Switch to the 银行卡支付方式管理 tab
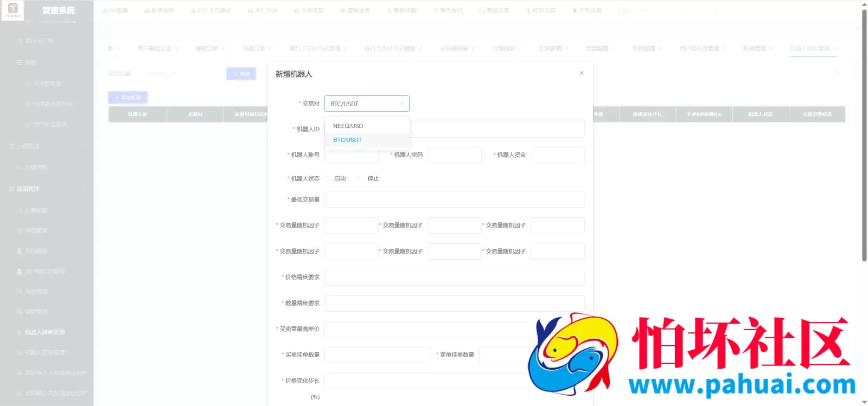The width and height of the screenshot is (868, 406). pos(315,48)
